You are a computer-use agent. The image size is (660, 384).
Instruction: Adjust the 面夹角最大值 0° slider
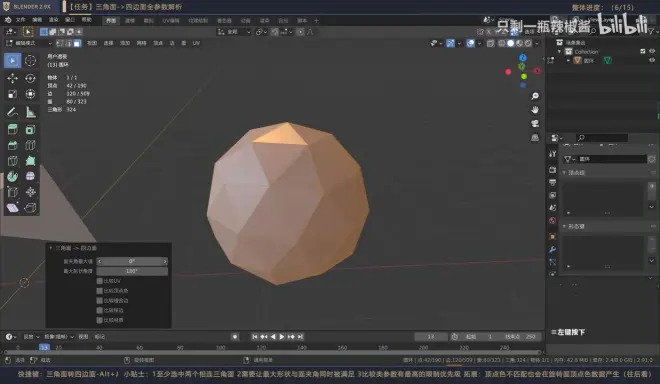(132, 261)
